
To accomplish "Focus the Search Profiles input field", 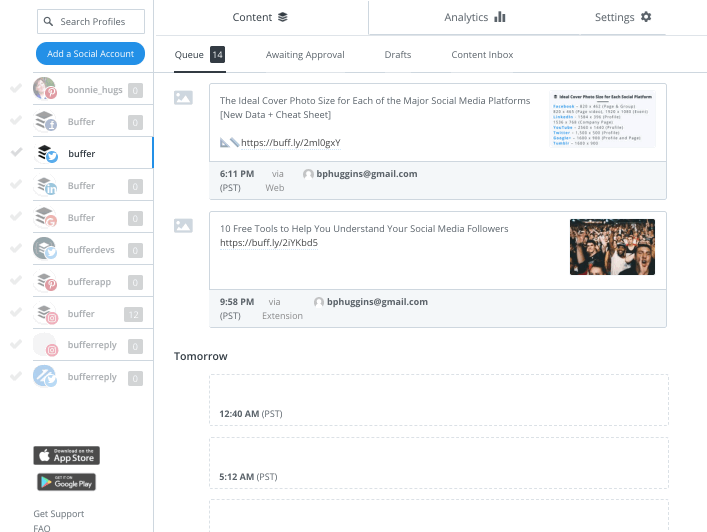I will click(91, 21).
